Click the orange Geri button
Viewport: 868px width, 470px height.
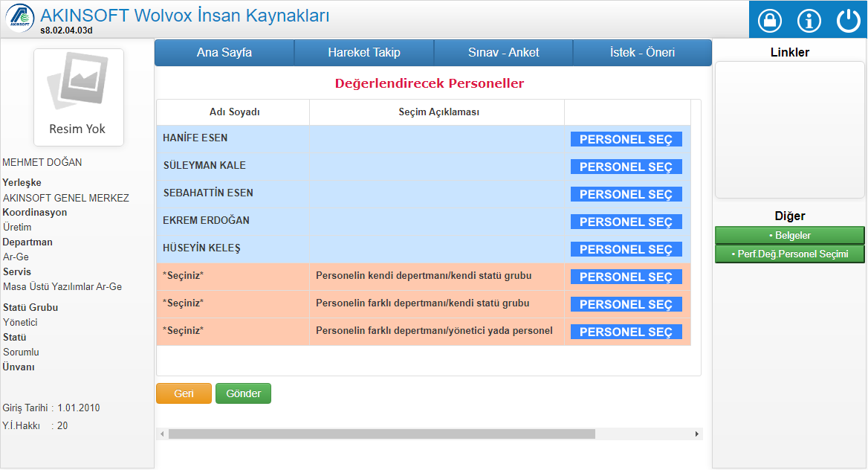[x=184, y=393]
